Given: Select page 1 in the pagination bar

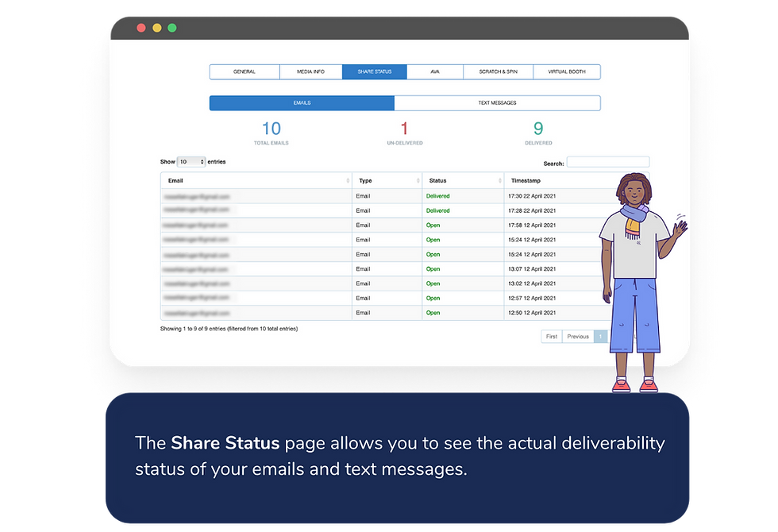Looking at the screenshot, I should click(601, 336).
